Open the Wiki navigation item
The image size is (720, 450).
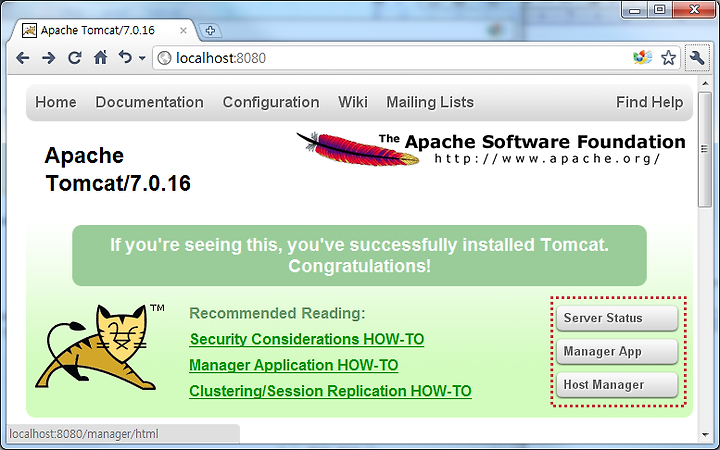(353, 102)
